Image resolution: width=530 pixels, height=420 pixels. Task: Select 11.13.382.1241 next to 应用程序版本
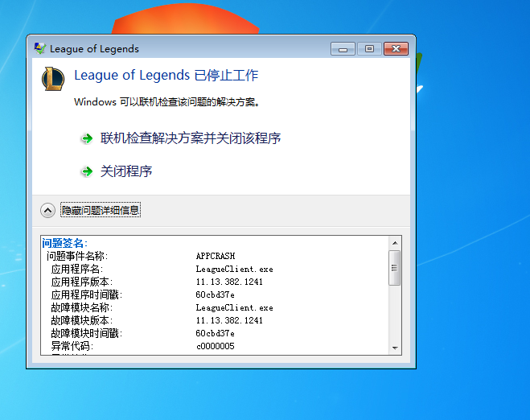click(229, 282)
